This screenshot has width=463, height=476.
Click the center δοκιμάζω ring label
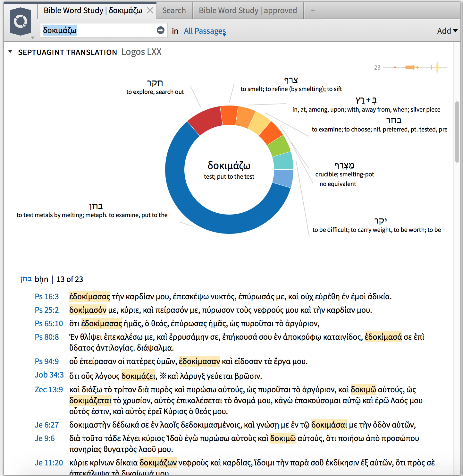pyautogui.click(x=229, y=170)
